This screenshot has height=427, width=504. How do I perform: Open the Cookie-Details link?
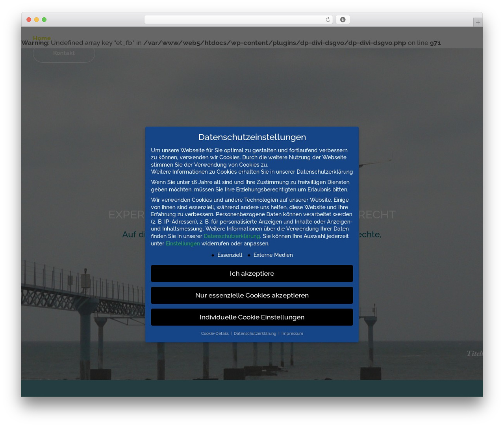pos(215,334)
